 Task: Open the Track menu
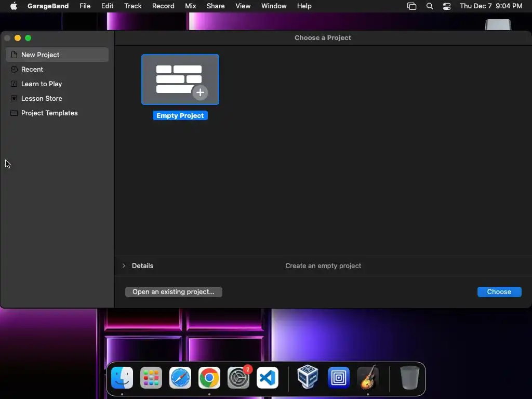point(132,6)
